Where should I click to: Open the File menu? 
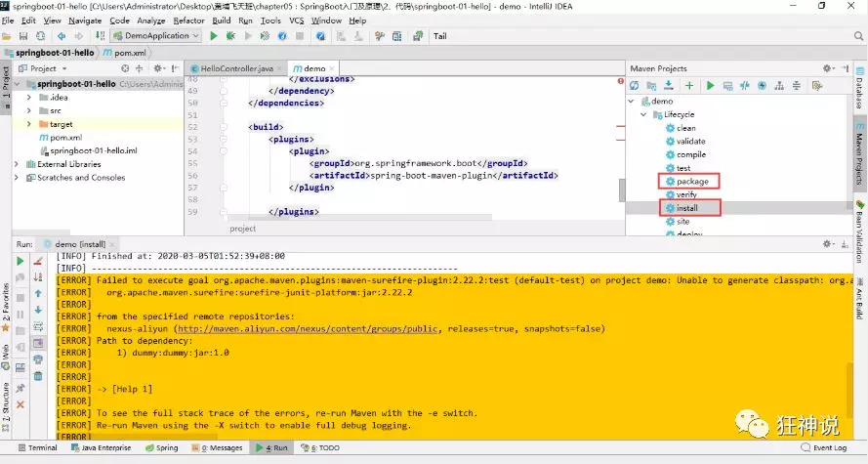coord(8,21)
